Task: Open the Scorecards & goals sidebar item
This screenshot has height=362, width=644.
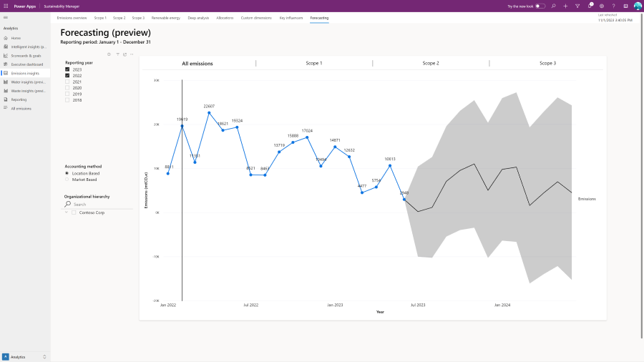Action: [x=25, y=55]
